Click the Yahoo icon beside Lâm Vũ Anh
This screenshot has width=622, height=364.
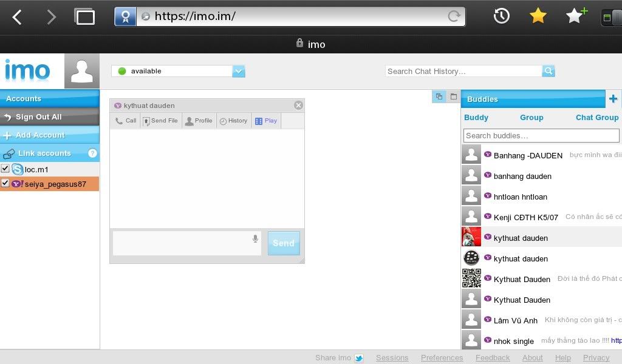[x=488, y=319]
